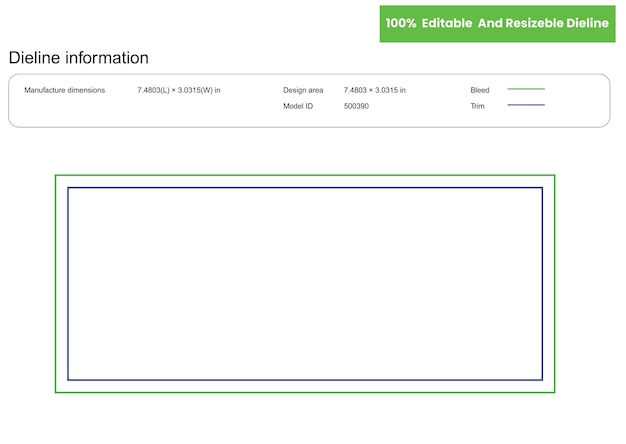Click the Manufacture dimensions label
Screen dimensions: 626x444
(x=64, y=90)
